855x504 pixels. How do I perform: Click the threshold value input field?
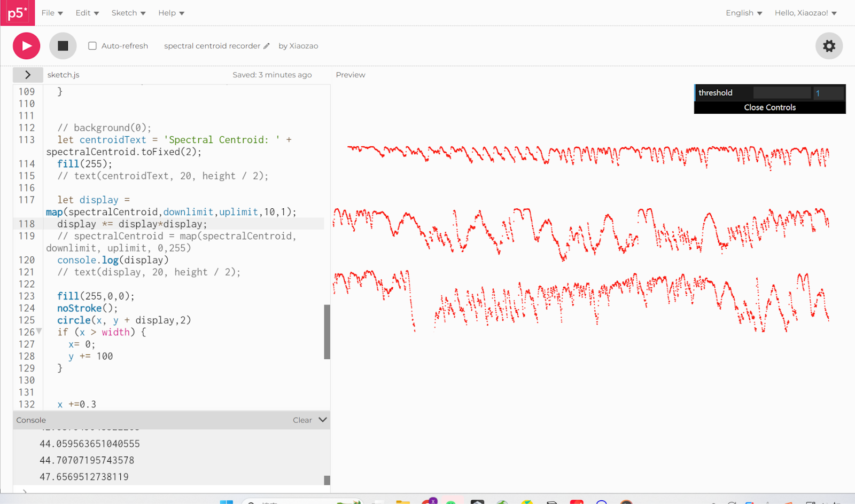click(x=828, y=93)
